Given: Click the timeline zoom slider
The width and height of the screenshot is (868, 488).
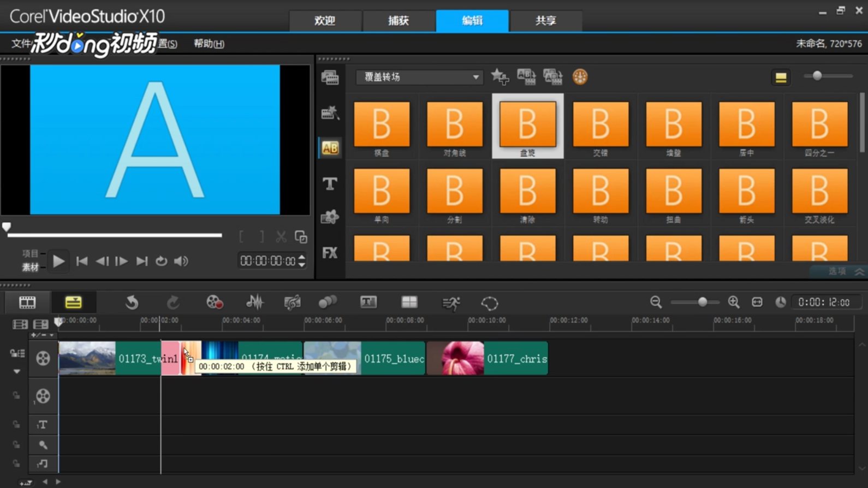Looking at the screenshot, I should coord(695,302).
